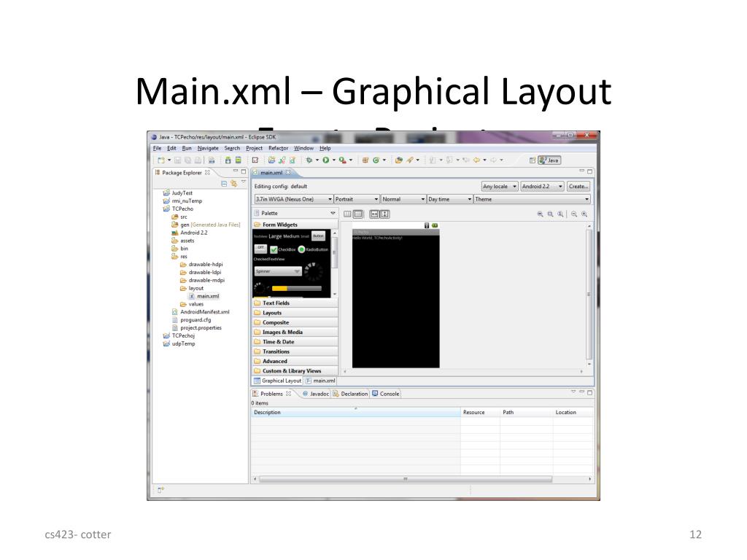Click the New Java Package icon

[x=365, y=160]
